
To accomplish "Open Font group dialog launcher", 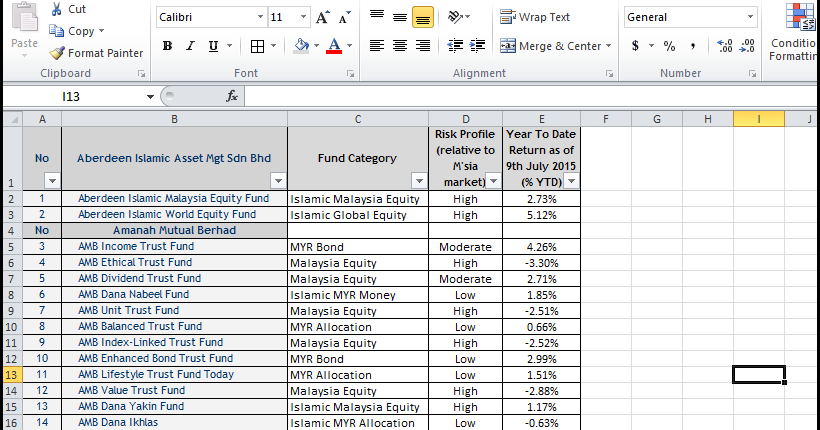I will (x=350, y=74).
